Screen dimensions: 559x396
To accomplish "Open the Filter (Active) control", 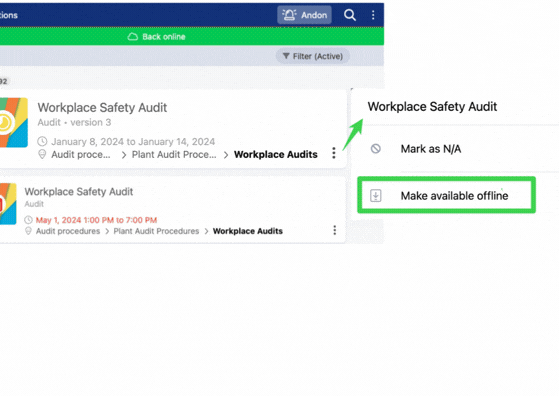I will click(312, 56).
